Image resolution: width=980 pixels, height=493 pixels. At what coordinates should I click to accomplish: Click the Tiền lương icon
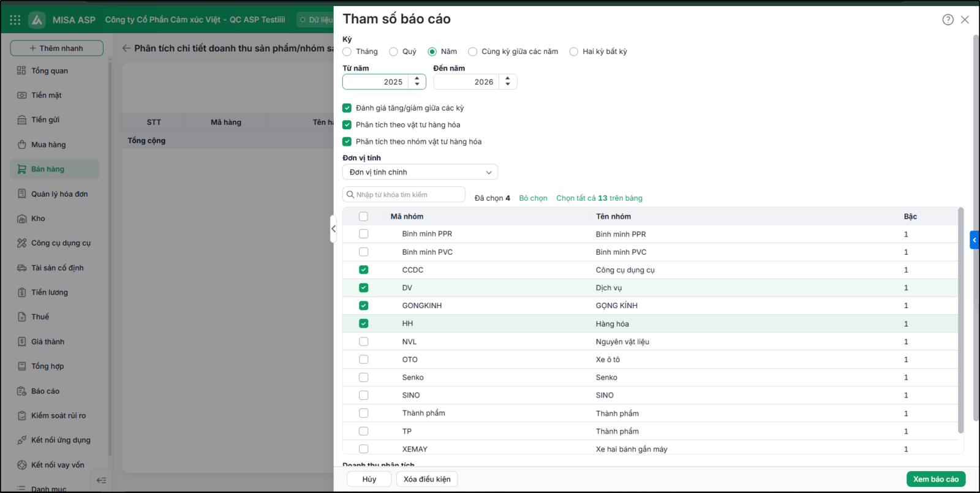21,292
